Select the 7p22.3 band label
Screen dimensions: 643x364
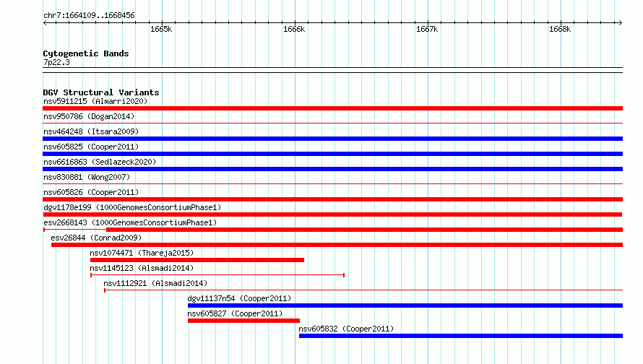(56, 62)
